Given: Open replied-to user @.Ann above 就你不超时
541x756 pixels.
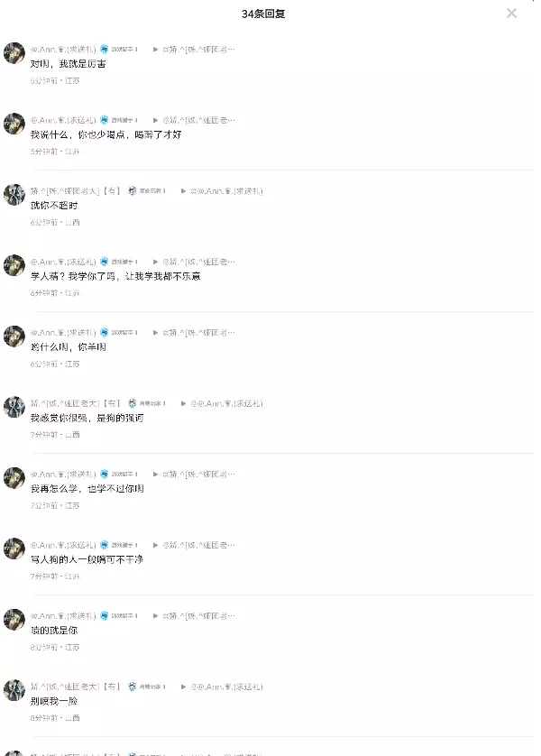Looking at the screenshot, I should tap(226, 191).
